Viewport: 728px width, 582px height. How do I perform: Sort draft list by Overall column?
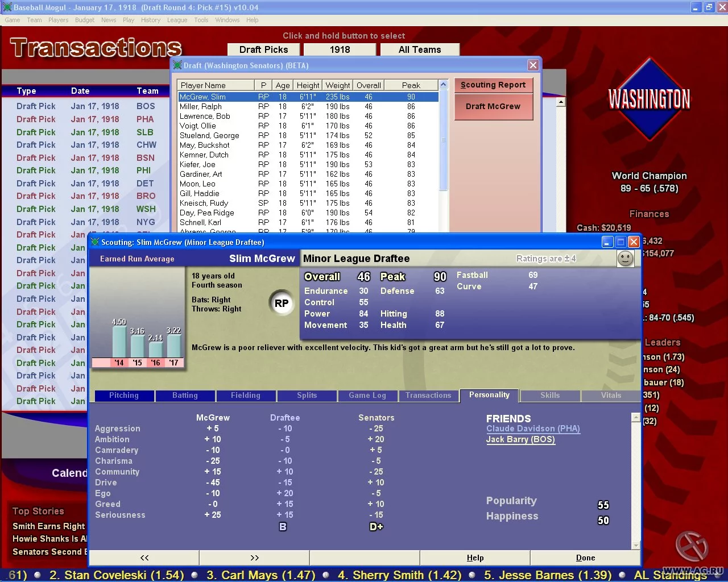click(x=369, y=85)
